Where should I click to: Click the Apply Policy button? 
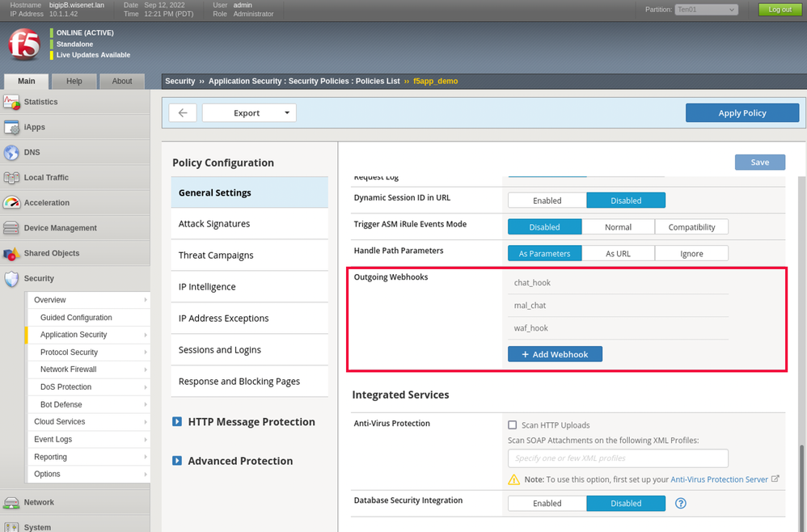point(742,113)
